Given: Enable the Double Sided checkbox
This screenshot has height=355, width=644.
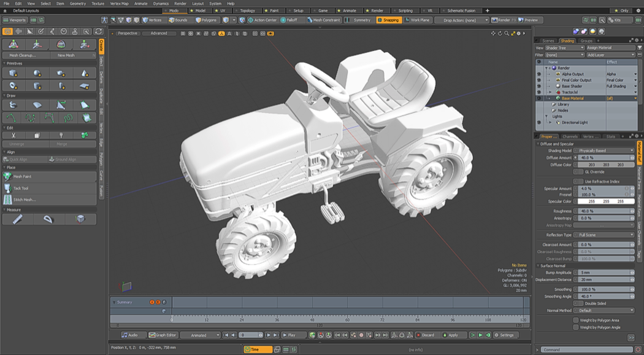Looking at the screenshot, I should 580,303.
